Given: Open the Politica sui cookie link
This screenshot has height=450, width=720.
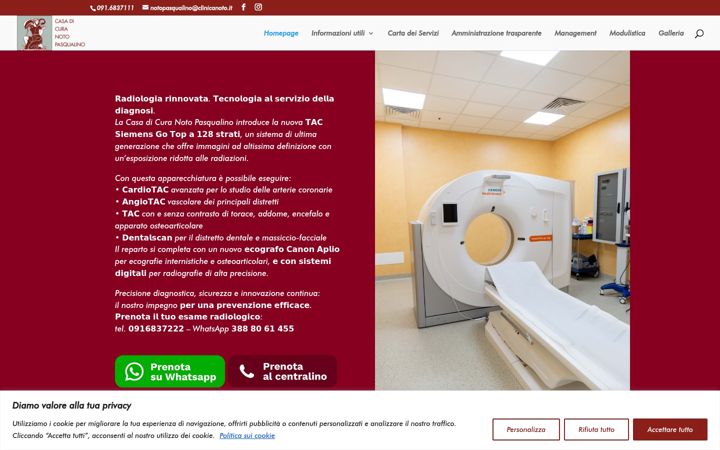Looking at the screenshot, I should pos(247,435).
